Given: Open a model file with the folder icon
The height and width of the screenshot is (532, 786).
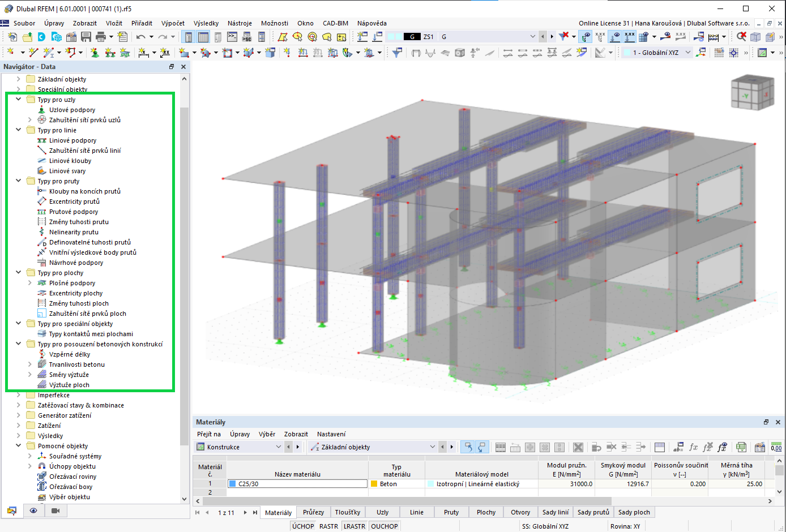Looking at the screenshot, I should click(x=27, y=37).
